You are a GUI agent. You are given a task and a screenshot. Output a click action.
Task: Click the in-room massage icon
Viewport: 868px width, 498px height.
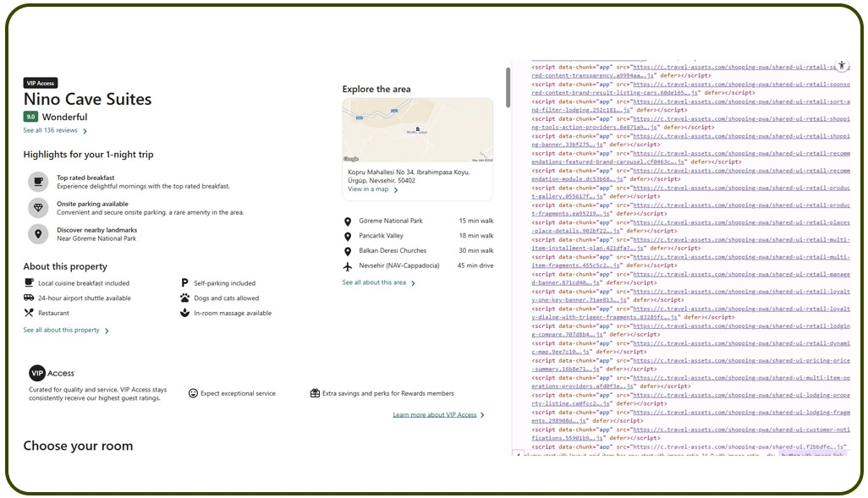pos(185,312)
